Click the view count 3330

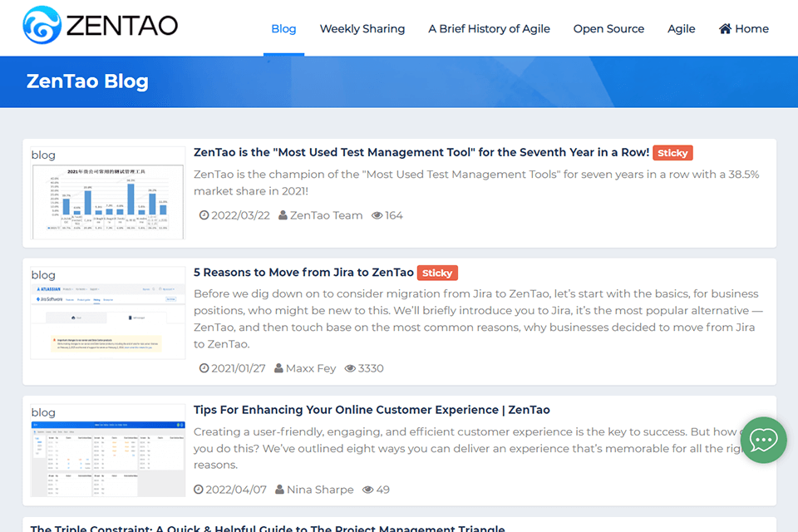(371, 368)
